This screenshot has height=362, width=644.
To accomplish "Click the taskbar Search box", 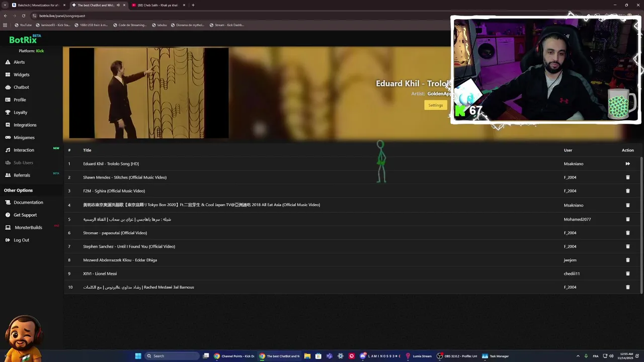I will point(172,356).
